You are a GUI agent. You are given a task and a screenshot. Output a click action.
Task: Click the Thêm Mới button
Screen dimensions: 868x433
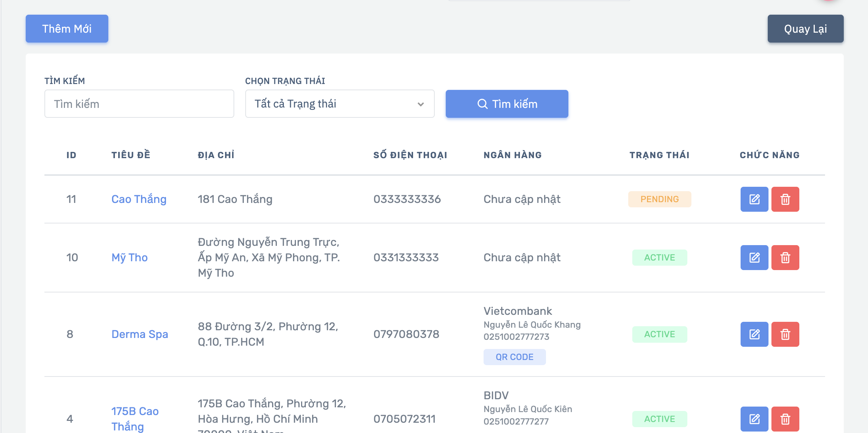tap(67, 29)
